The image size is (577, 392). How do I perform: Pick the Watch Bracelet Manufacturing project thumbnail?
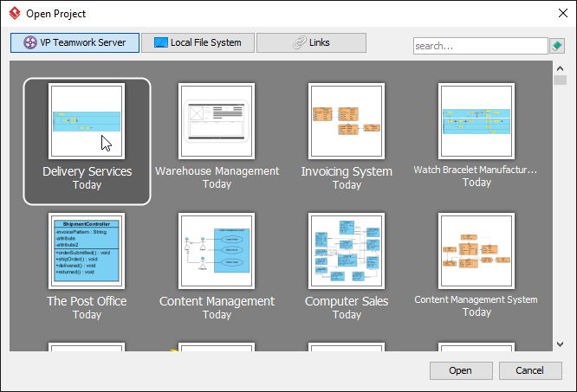(477, 122)
